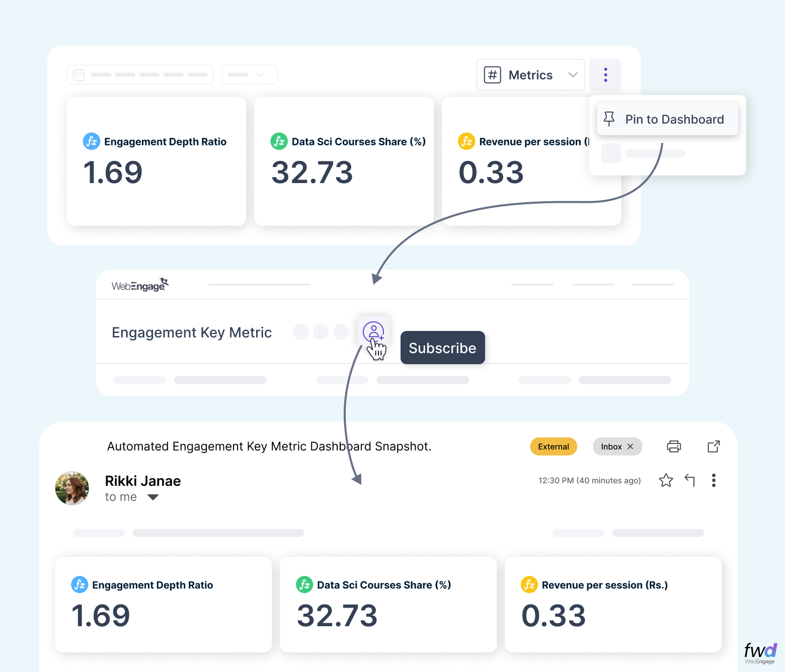Open the small dropdown beside date picker
785x672 pixels.
coord(250,75)
